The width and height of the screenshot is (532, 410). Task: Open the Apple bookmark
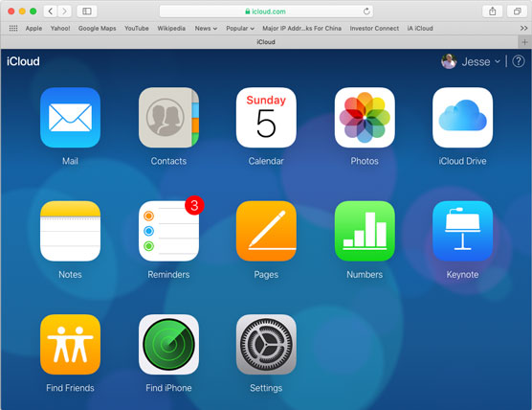33,28
